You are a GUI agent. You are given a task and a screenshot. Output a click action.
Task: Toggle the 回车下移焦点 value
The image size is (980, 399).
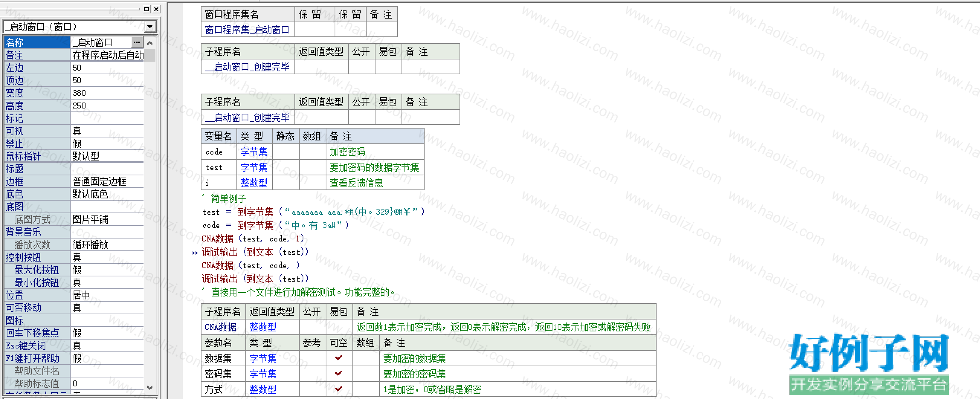(108, 333)
